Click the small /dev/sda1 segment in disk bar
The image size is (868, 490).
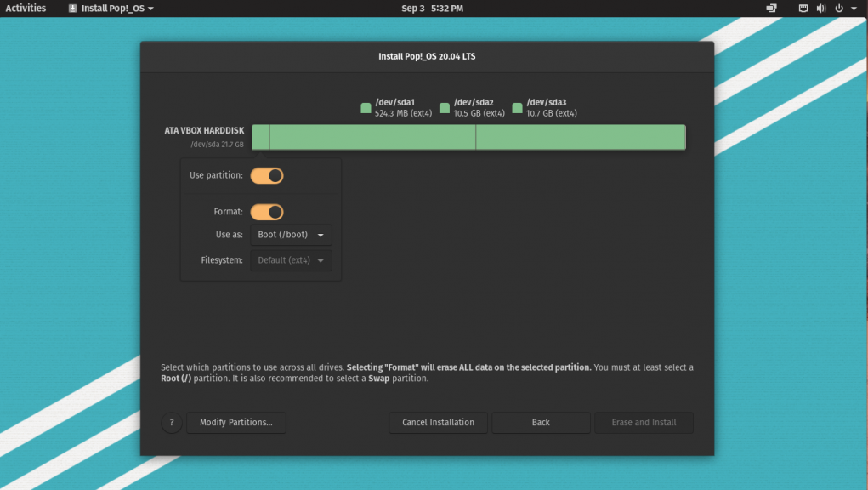[261, 137]
